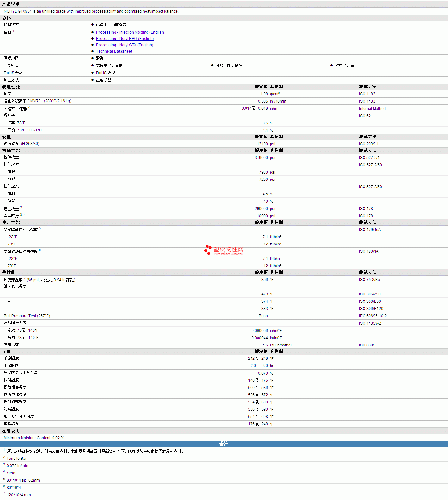Click the density value 1.08
448x500 pixels.
click(264, 94)
